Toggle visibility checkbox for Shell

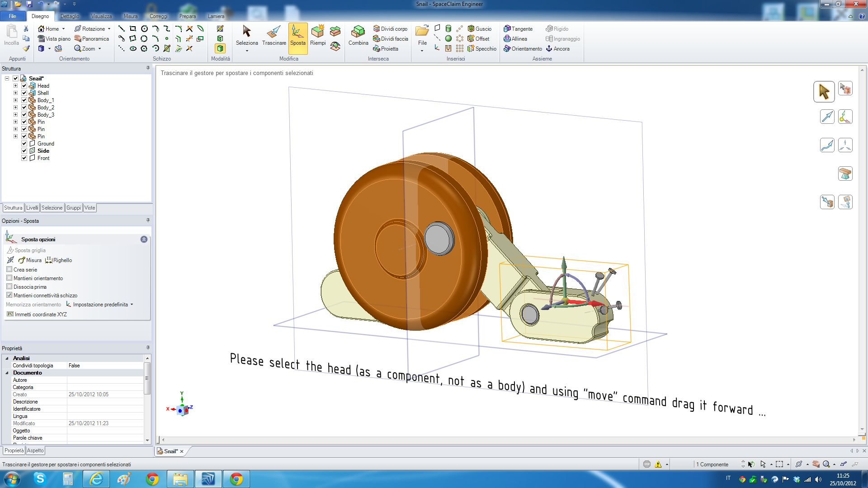click(x=24, y=93)
